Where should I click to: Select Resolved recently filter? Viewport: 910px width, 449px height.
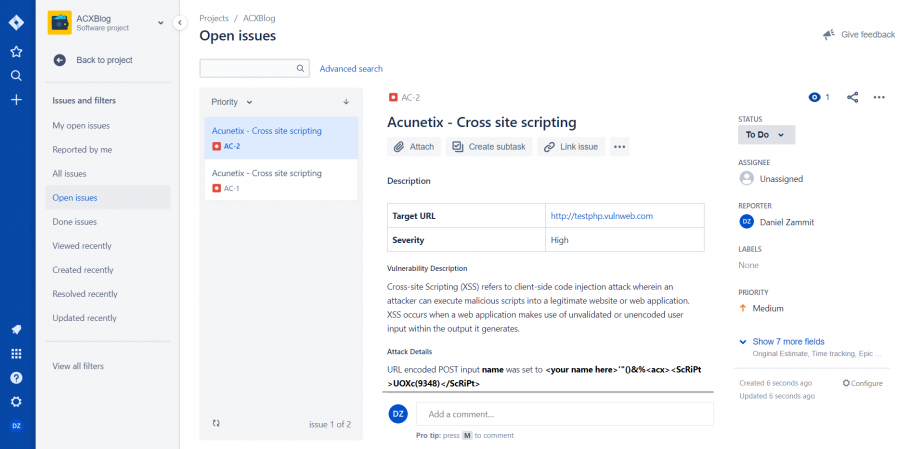coord(108,294)
